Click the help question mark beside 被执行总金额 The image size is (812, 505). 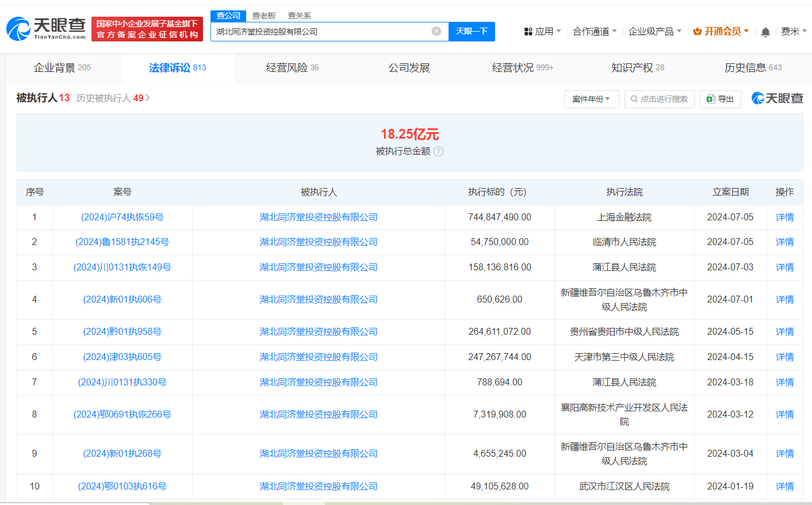point(439,151)
